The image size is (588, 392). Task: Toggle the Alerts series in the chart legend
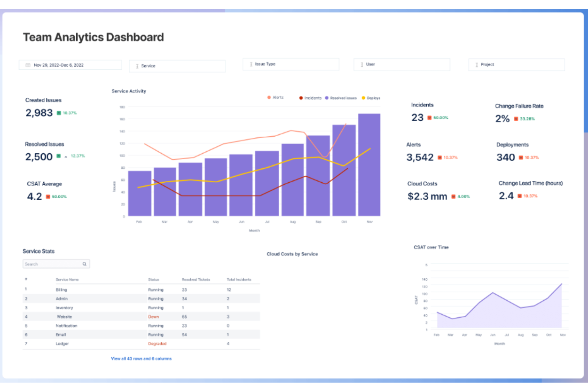[276, 97]
